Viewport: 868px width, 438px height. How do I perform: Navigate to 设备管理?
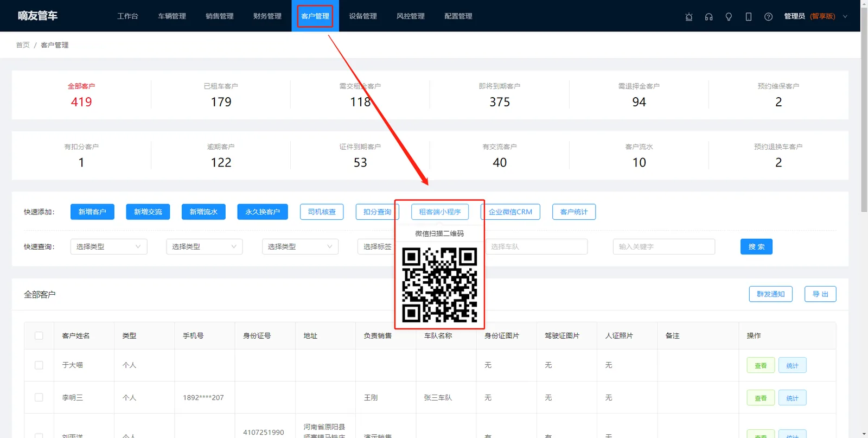coord(363,16)
